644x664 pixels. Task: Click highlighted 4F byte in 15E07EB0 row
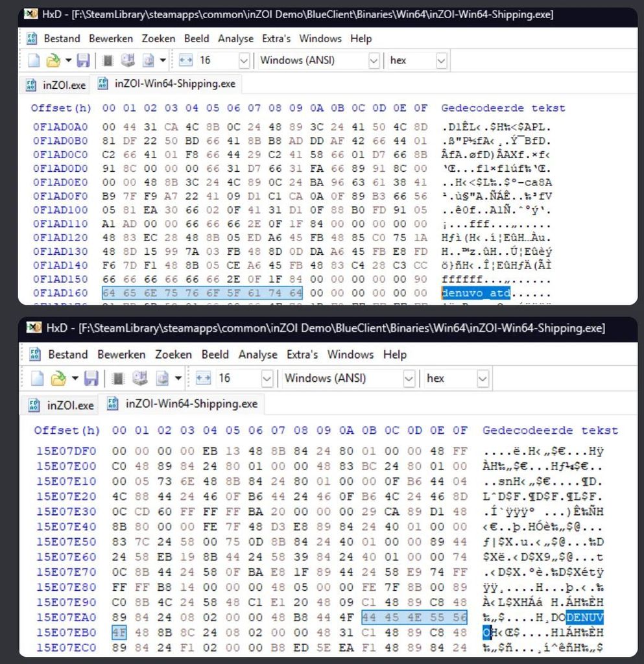(119, 633)
